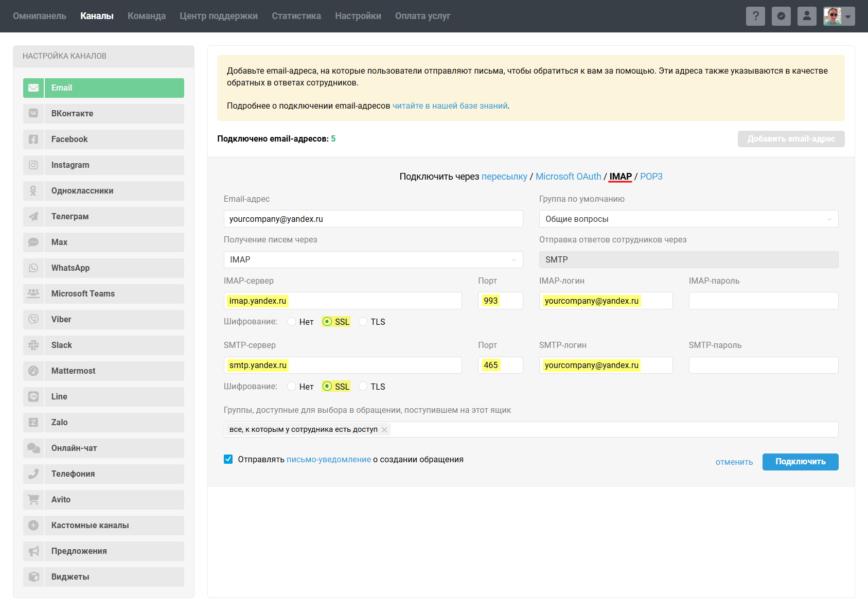The height and width of the screenshot is (611, 868).
Task: Click the Telegram paper plane icon
Action: coord(33,217)
